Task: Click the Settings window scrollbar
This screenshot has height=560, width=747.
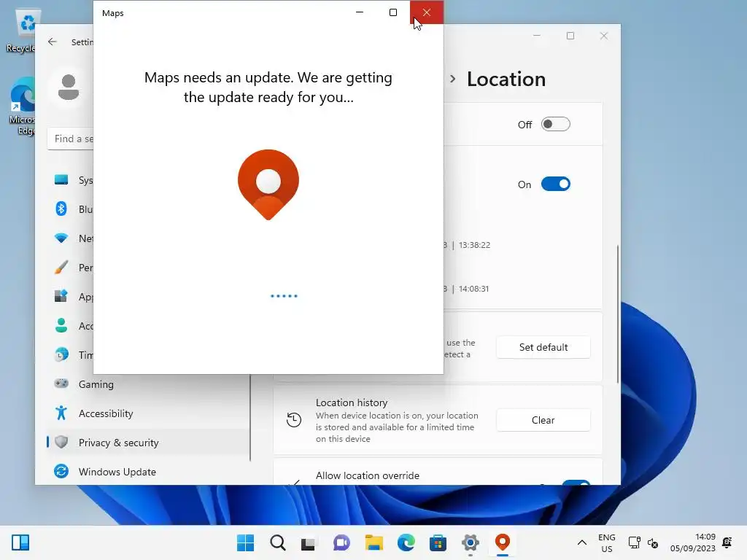Action: tap(617, 314)
